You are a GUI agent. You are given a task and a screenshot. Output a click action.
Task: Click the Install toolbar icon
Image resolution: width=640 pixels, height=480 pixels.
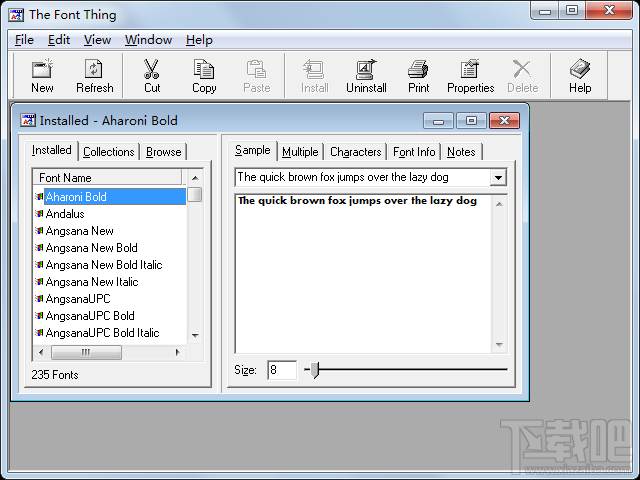click(314, 69)
